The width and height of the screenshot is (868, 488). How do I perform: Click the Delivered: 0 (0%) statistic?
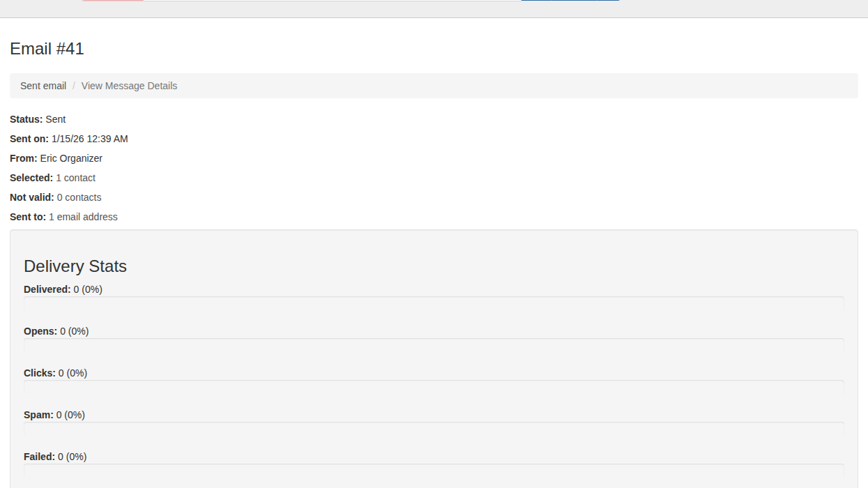pos(63,289)
